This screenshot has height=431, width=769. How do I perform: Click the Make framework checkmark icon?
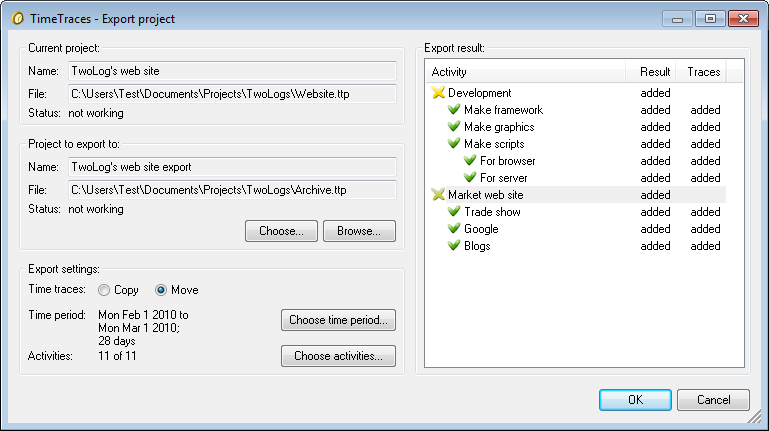point(454,110)
